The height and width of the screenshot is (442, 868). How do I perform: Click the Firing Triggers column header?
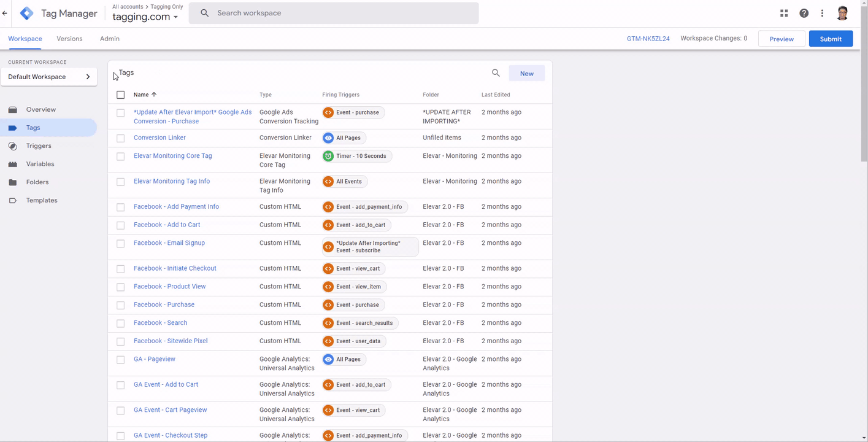tap(341, 95)
